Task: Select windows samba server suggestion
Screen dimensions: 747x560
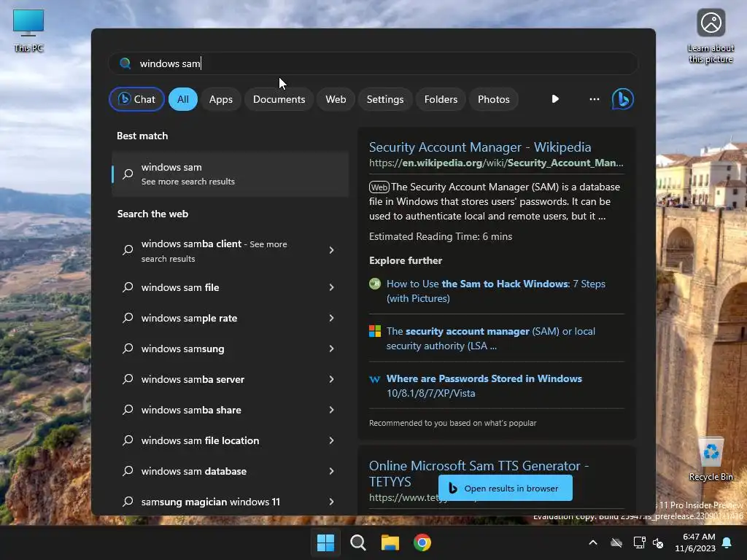Action: pyautogui.click(x=230, y=379)
